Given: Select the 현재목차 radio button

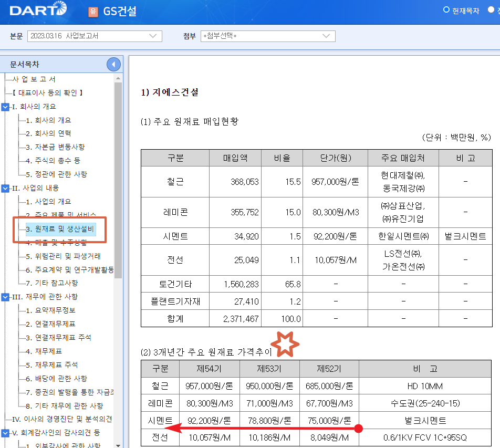Looking at the screenshot, I should click(x=447, y=9).
